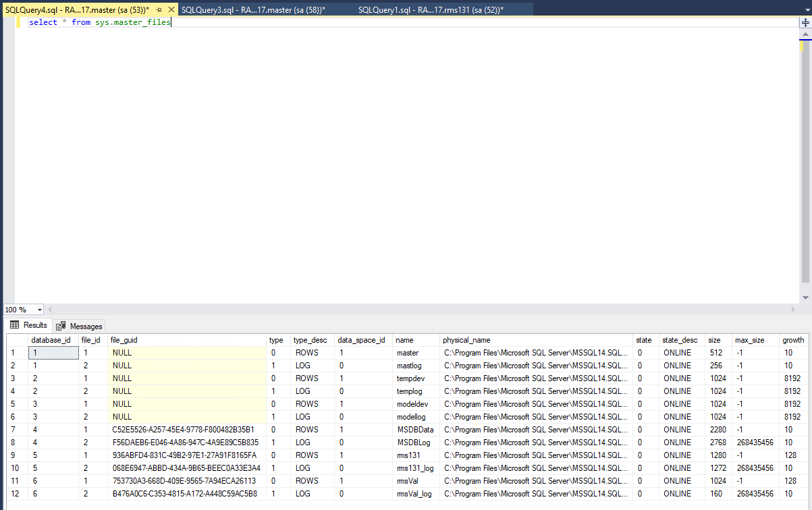Screen dimensions: 812x510
Task: Click the tempdev name cell
Action: 410,378
